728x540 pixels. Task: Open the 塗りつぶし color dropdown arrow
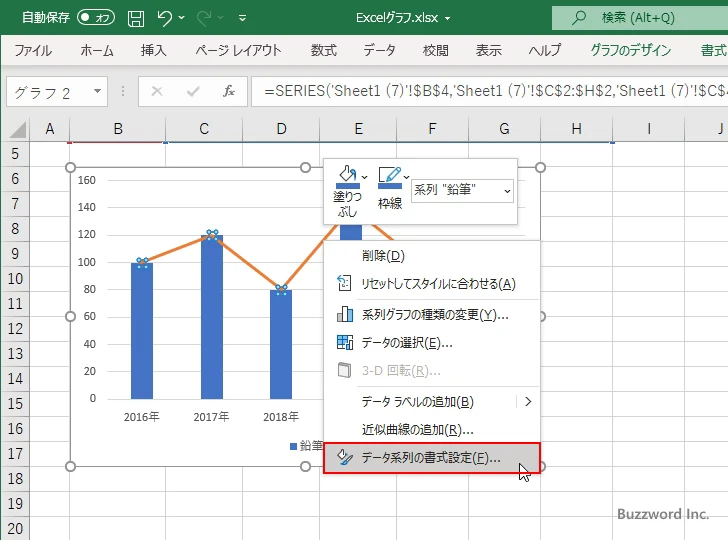point(364,177)
